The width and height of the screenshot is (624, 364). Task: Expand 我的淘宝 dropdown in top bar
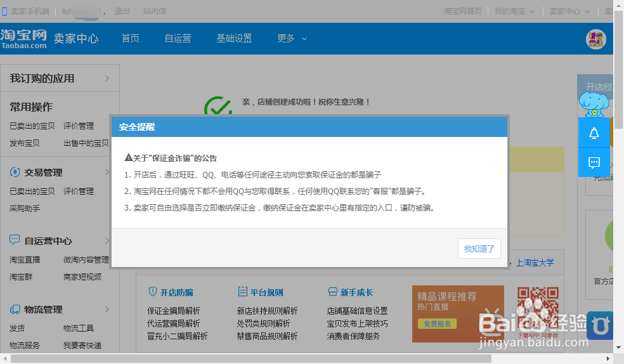(514, 11)
